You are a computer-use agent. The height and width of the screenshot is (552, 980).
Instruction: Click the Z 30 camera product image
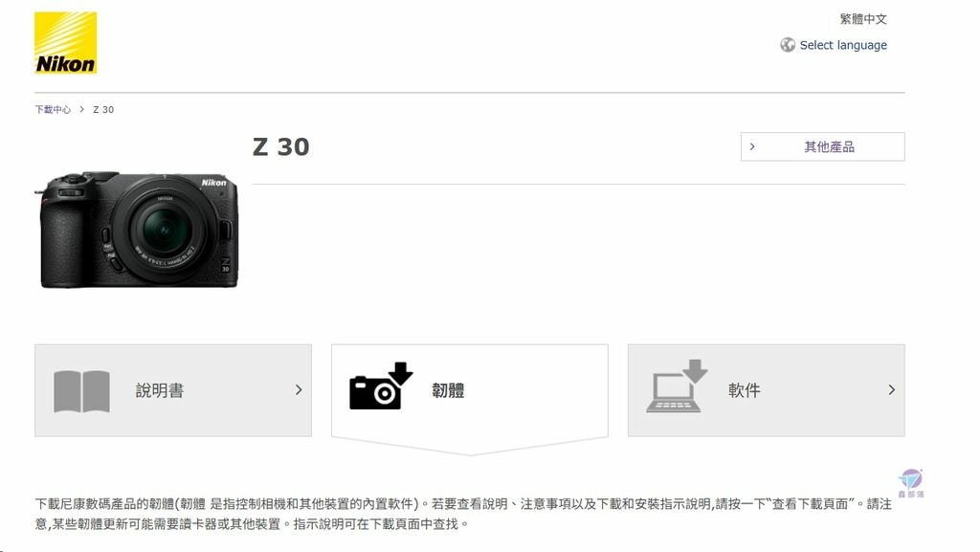[136, 230]
